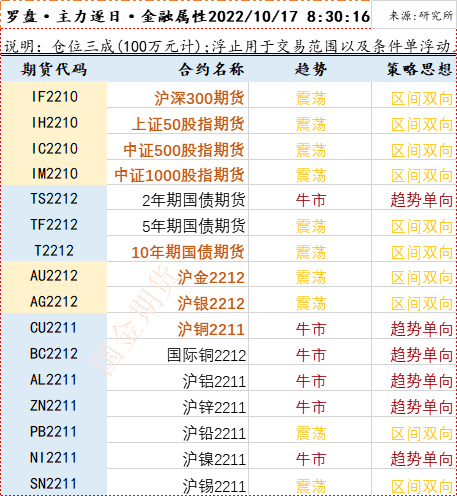457x496 pixels.
Task: Select the 沪银2212 contract name
Action: (x=211, y=304)
